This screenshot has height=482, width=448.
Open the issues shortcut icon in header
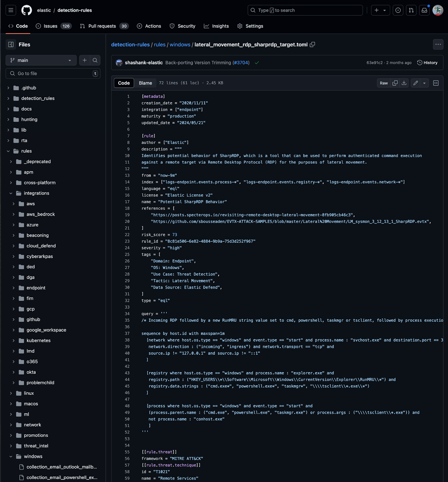click(398, 10)
